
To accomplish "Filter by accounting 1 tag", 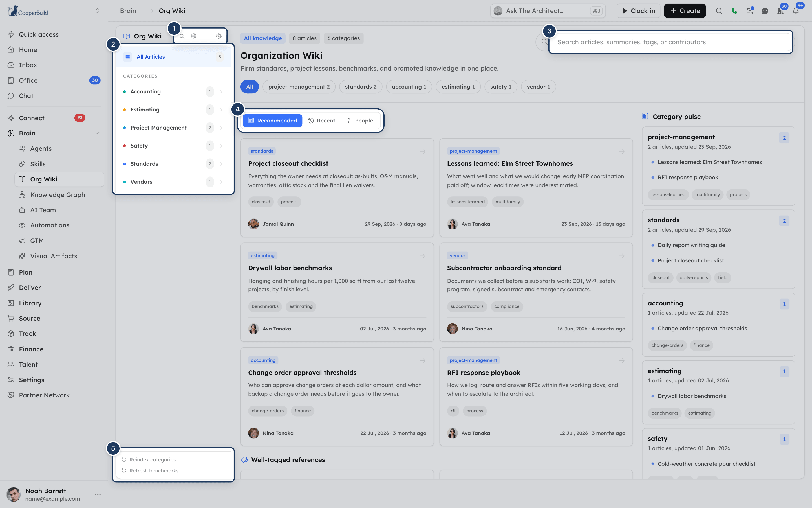I will coord(409,87).
